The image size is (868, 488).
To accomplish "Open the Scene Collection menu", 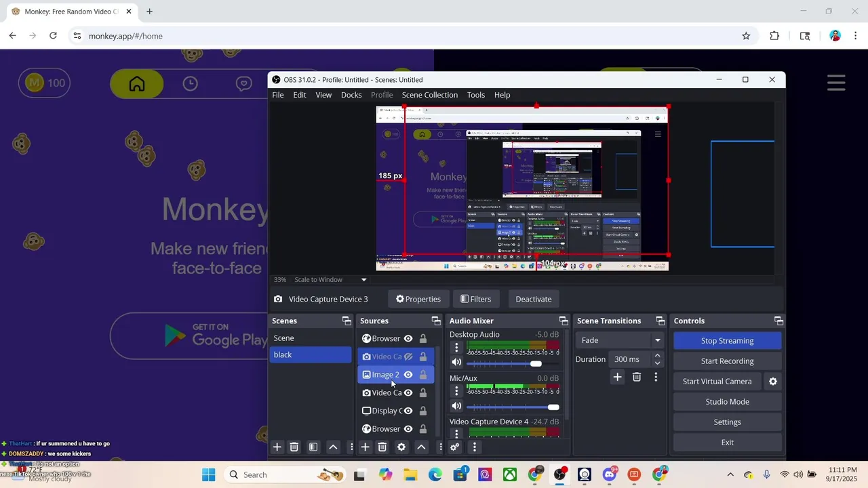I will [430, 95].
